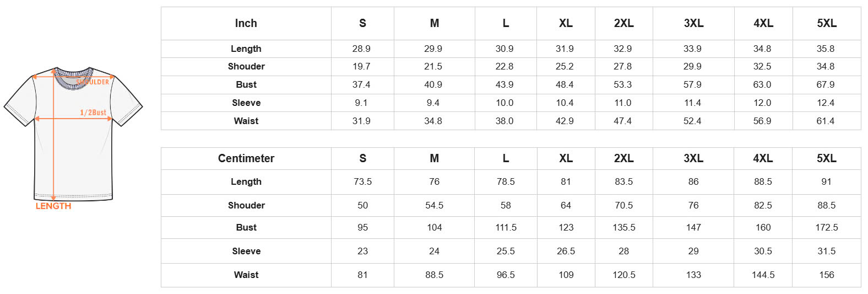Select the Bust value 37.4 for size S
This screenshot has height=294, width=868.
click(x=361, y=84)
